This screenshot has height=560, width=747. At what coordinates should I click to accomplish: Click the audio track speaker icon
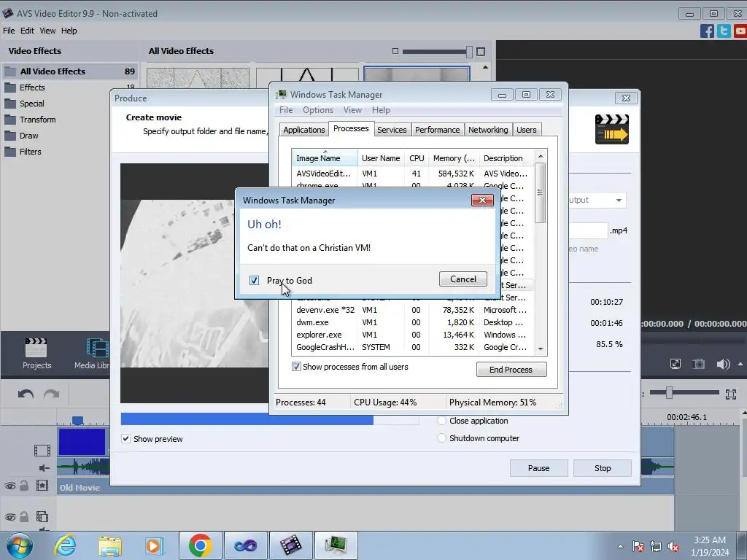pyautogui.click(x=44, y=468)
